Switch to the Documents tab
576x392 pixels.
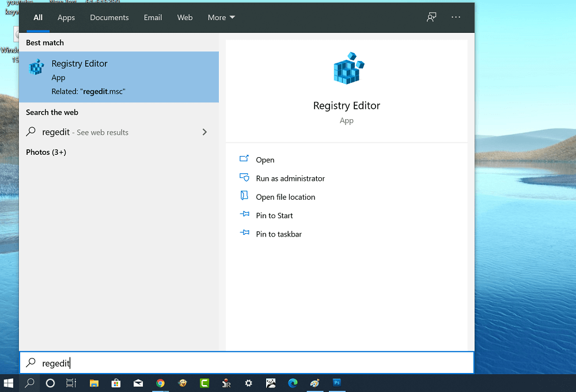click(109, 18)
